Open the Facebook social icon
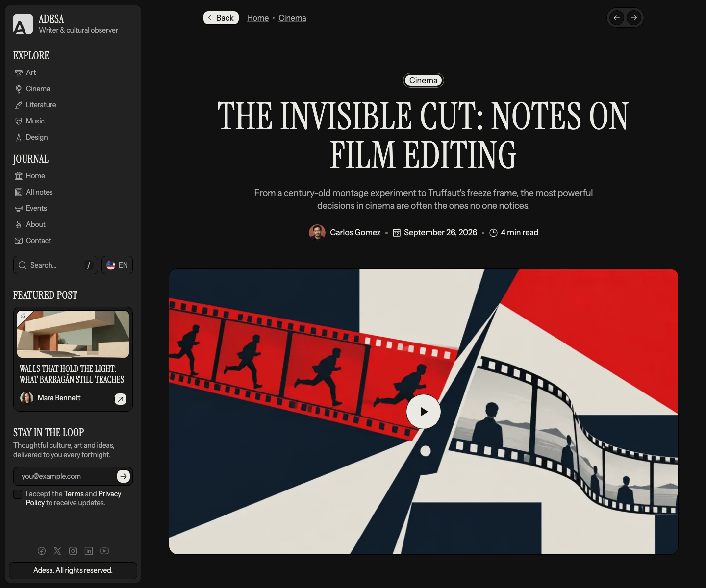Image resolution: width=706 pixels, height=588 pixels. tap(42, 551)
